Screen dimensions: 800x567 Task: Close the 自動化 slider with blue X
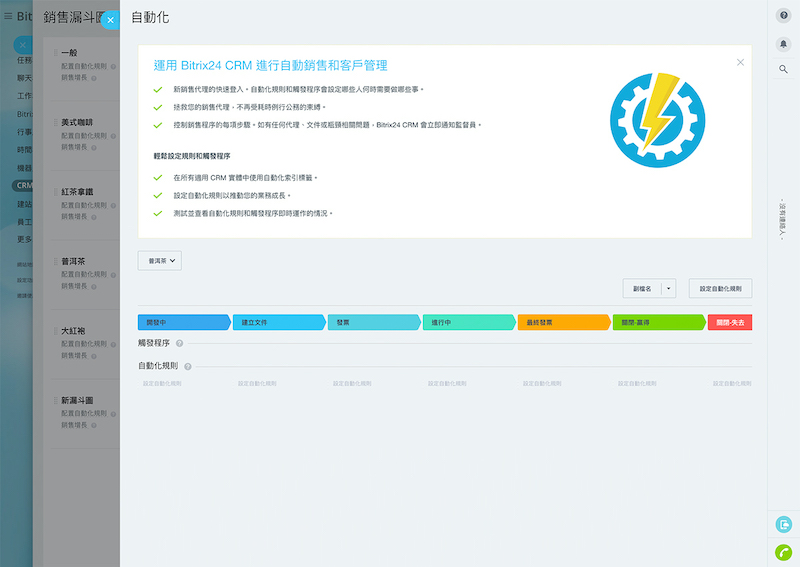[110, 20]
